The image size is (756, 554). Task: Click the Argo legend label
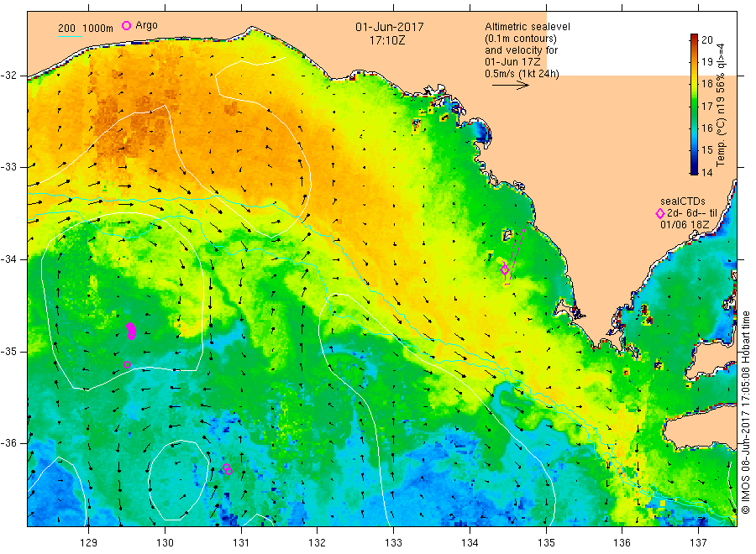pos(146,25)
